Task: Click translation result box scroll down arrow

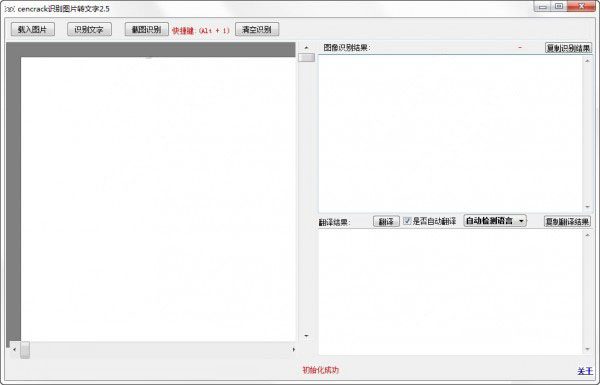Action: click(588, 349)
